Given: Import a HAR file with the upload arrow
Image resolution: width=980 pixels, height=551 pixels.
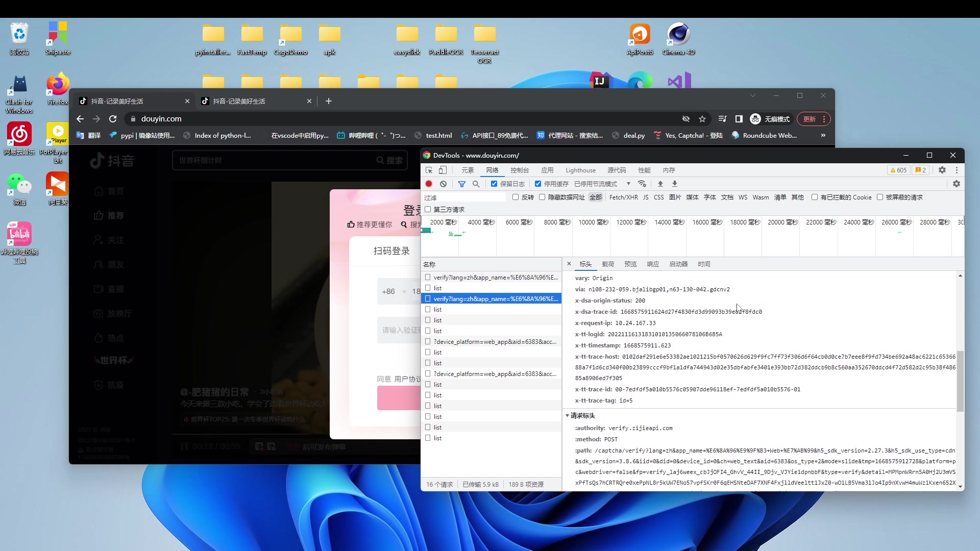Looking at the screenshot, I should coord(660,184).
